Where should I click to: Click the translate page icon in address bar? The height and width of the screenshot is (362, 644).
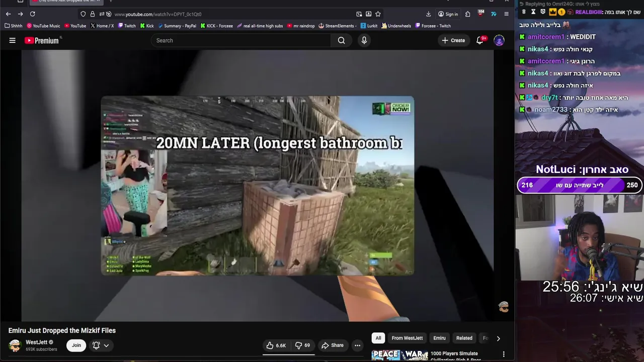pyautogui.click(x=369, y=14)
